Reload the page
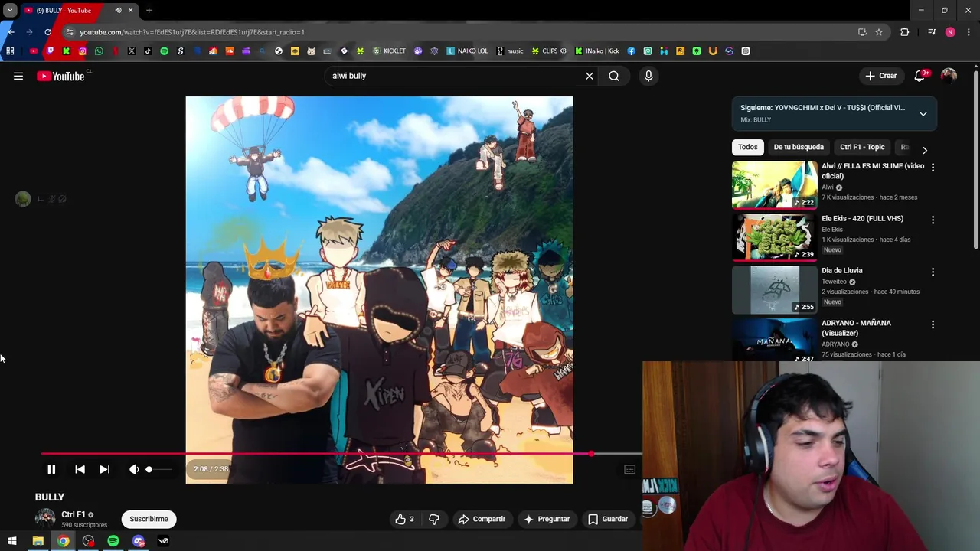Screen dimensions: 980x551 click(47, 32)
